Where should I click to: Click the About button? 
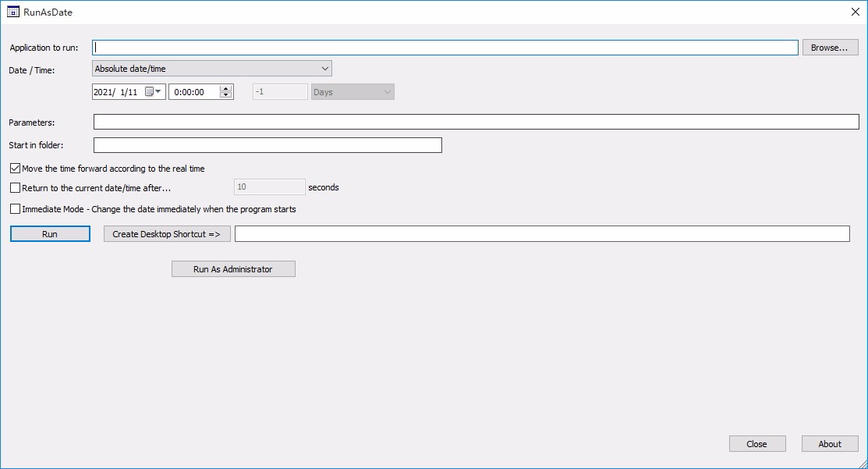[829, 443]
